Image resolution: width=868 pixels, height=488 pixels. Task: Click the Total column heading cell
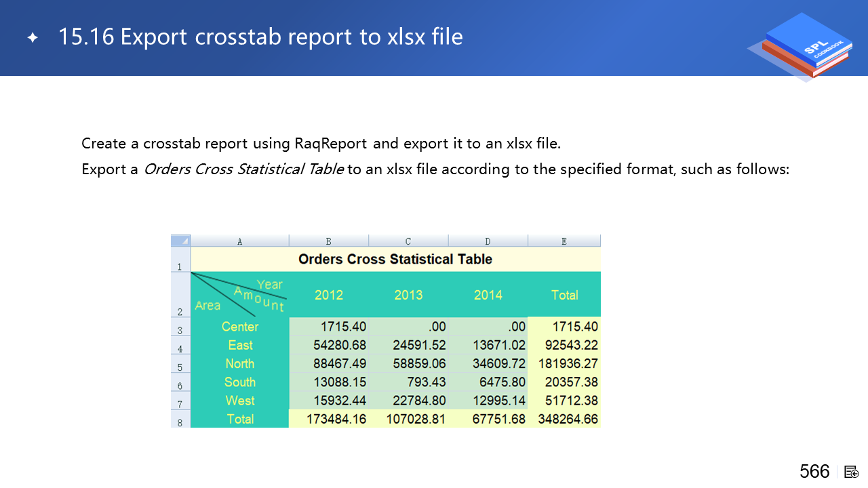pos(564,295)
